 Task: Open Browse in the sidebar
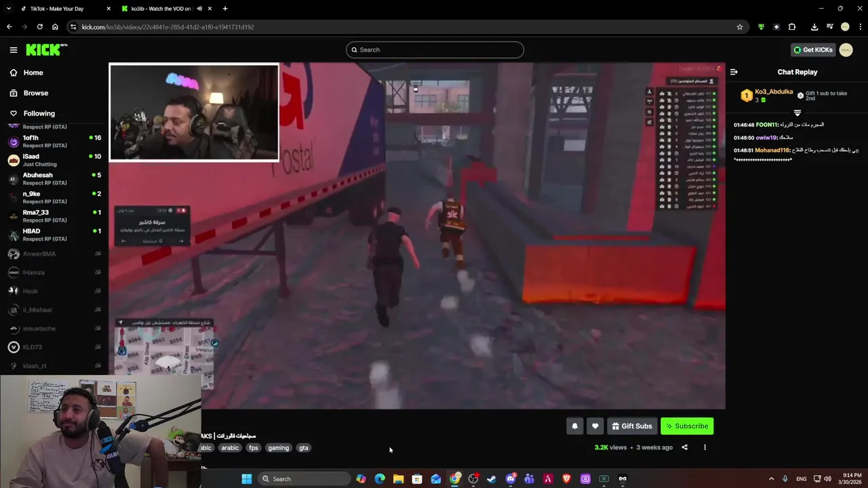point(35,93)
